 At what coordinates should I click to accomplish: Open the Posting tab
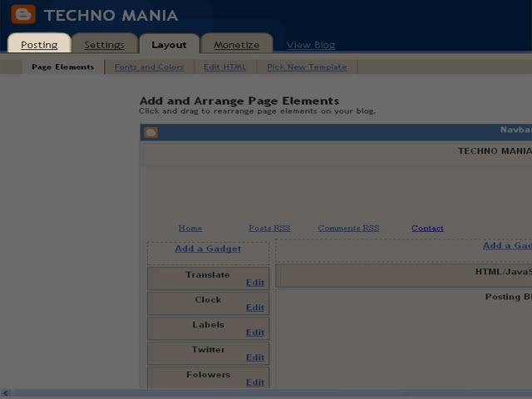(x=39, y=45)
